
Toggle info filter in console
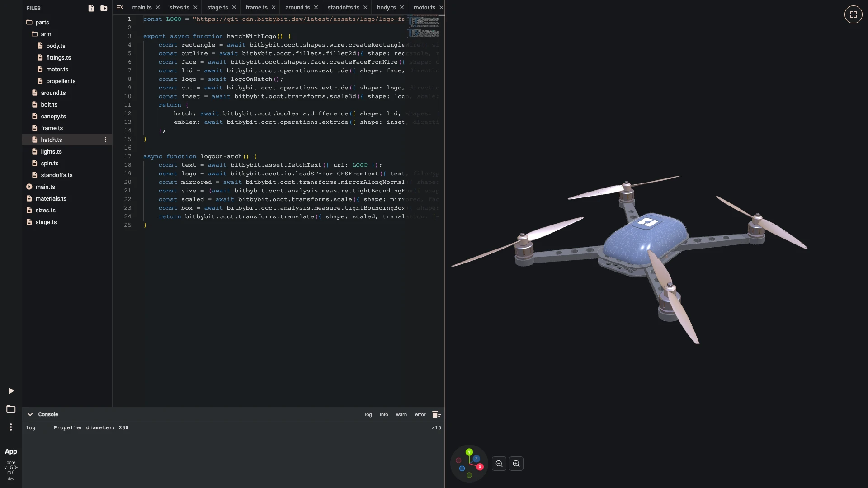[384, 414]
